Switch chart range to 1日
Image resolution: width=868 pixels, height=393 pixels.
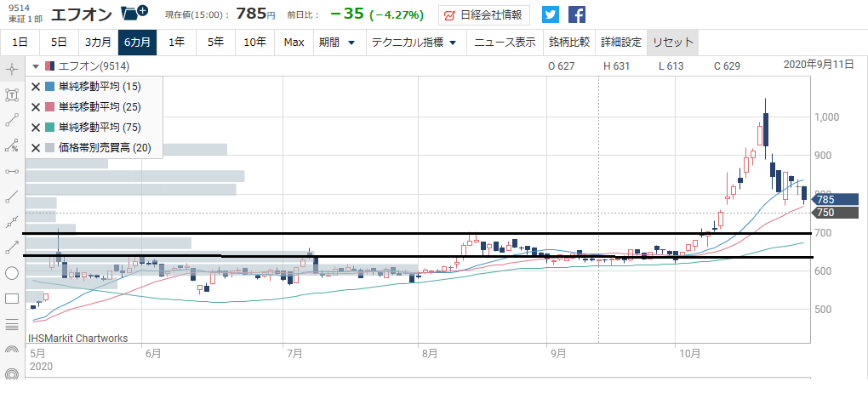point(20,43)
